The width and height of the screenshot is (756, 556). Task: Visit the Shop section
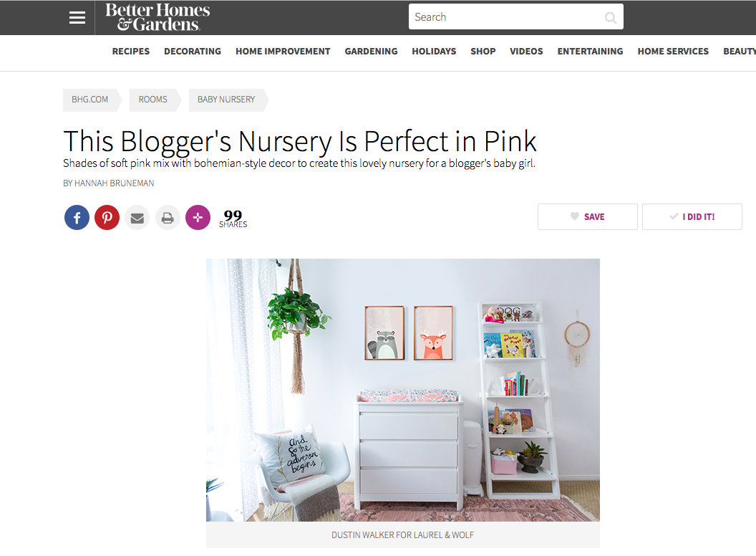coord(483,51)
